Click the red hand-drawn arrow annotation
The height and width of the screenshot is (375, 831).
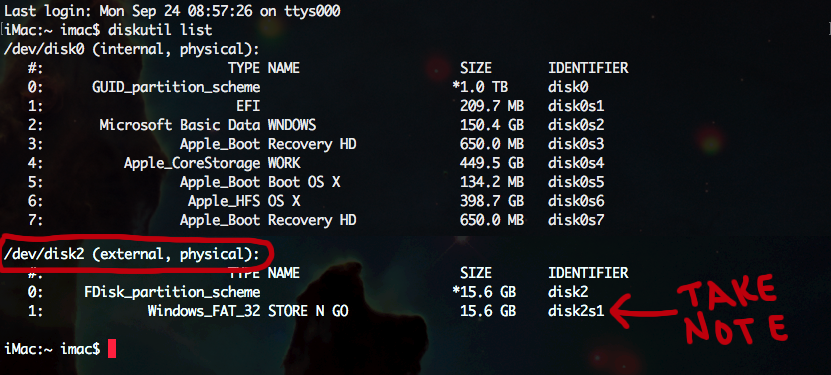click(645, 311)
